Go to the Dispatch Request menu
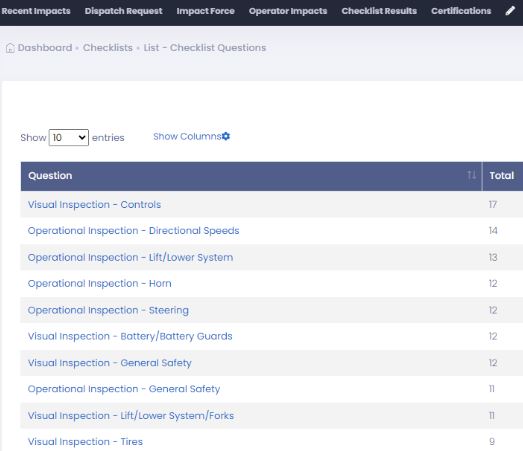Viewport: 523px width, 451px height. pos(123,11)
